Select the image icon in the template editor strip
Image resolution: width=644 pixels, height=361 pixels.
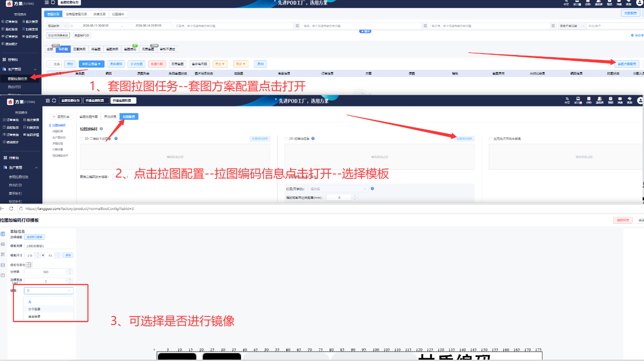click(x=3, y=265)
